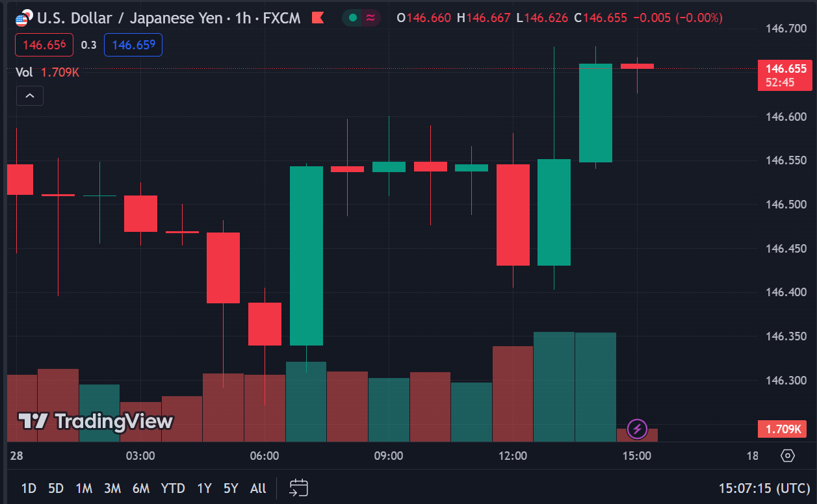Click the Vol indicator label
This screenshot has width=817, height=504.
(x=24, y=72)
